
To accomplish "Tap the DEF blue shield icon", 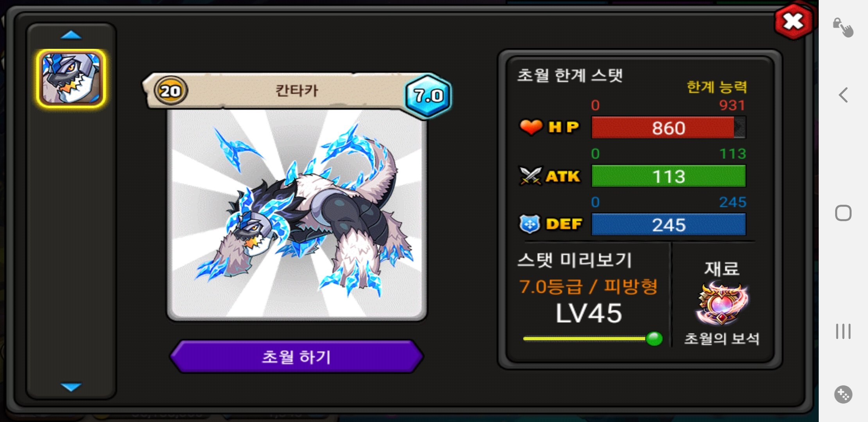I will 530,224.
